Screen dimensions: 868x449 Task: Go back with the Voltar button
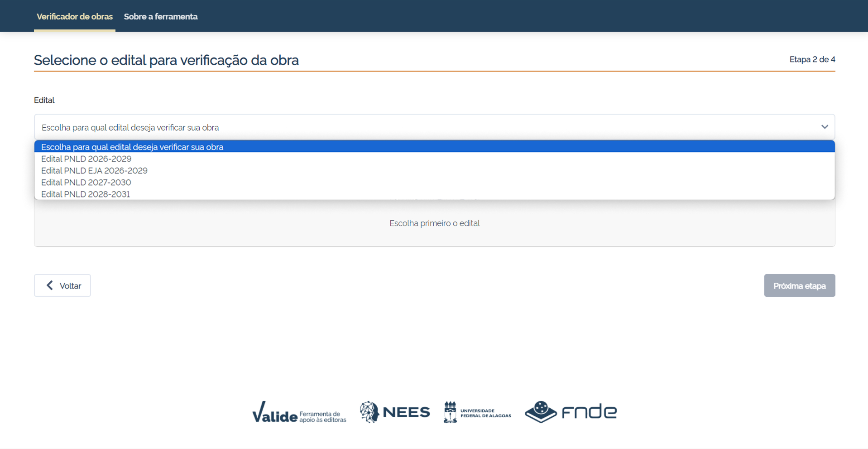(62, 285)
